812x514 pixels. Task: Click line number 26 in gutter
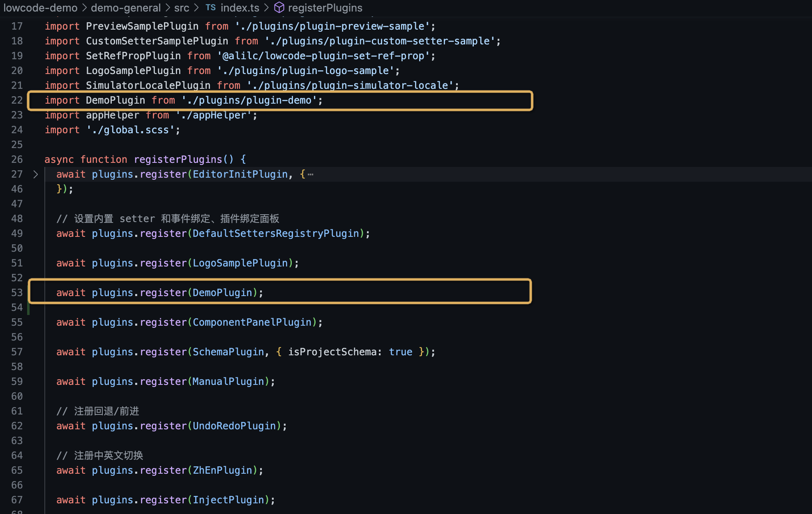(17, 160)
